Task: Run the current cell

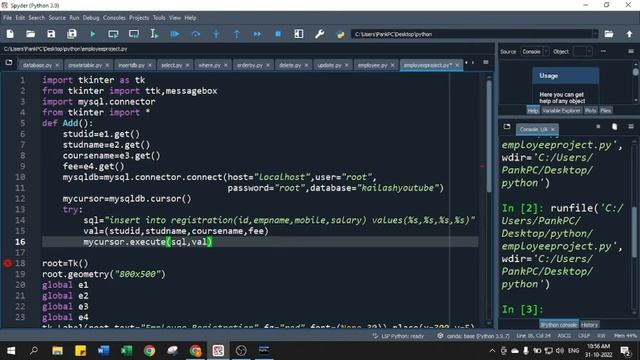Action: (x=113, y=34)
